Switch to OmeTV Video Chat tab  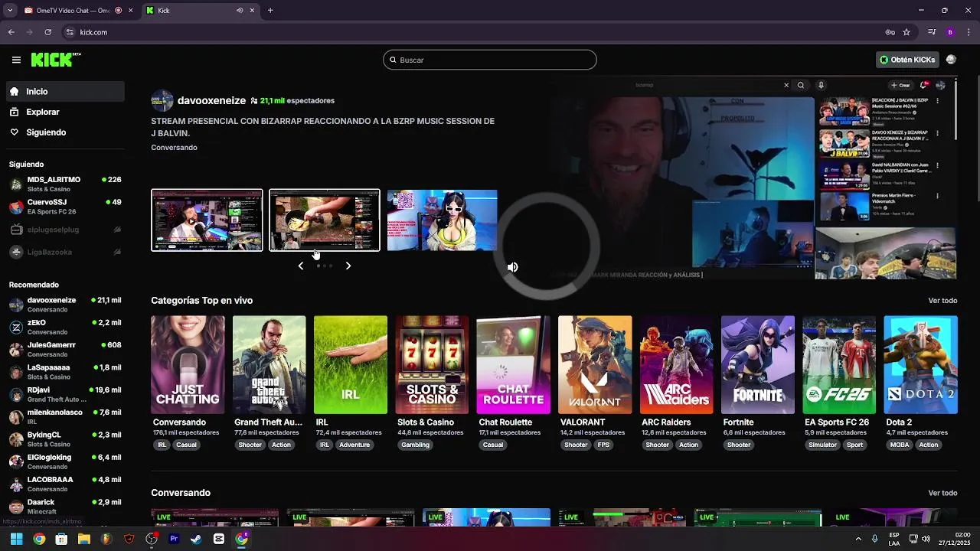pyautogui.click(x=72, y=10)
